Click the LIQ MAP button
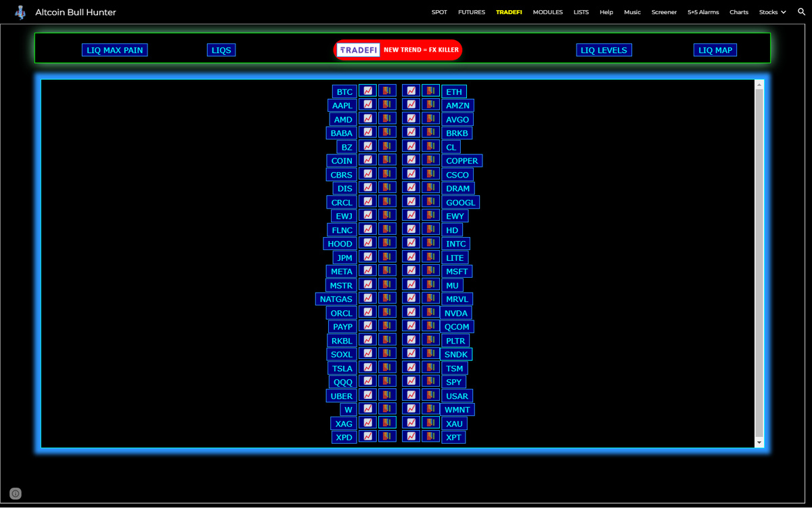812x508 pixels. pyautogui.click(x=715, y=50)
